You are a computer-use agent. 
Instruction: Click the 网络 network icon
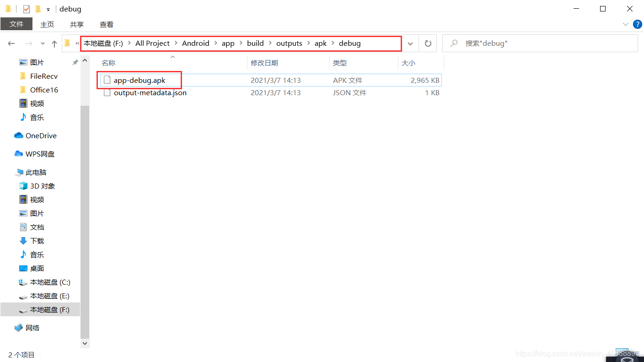[x=19, y=328]
